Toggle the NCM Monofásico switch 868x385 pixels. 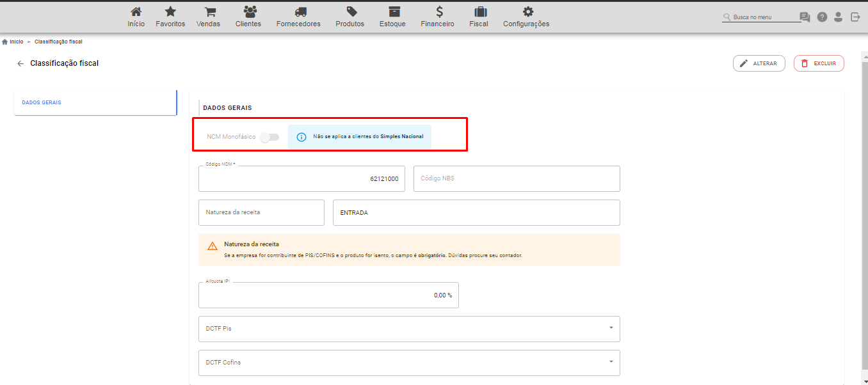pyautogui.click(x=270, y=137)
